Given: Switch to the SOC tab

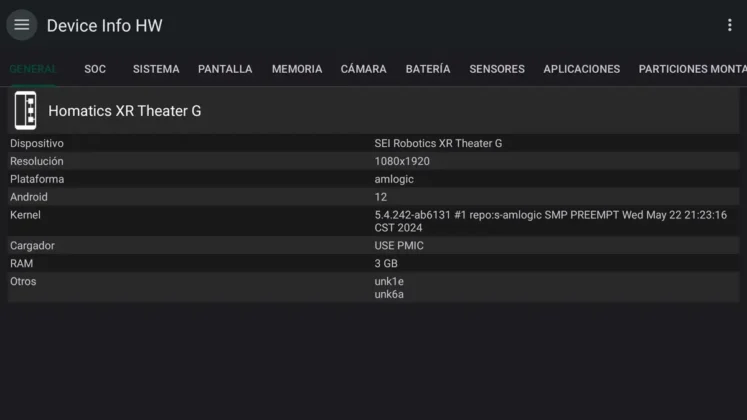Looking at the screenshot, I should click(95, 69).
